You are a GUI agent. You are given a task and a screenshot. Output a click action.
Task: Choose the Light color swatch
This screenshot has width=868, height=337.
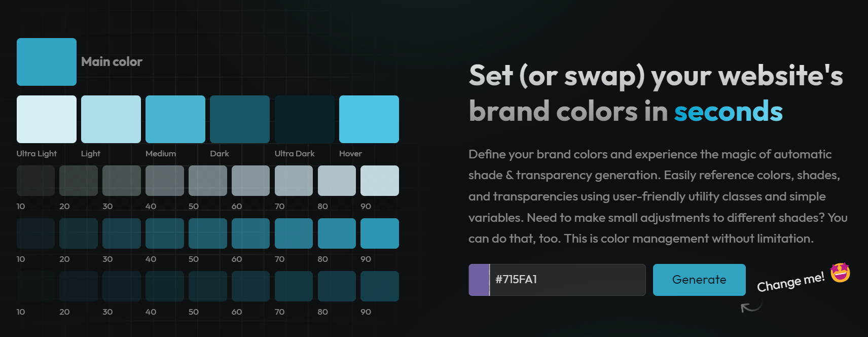(x=111, y=119)
